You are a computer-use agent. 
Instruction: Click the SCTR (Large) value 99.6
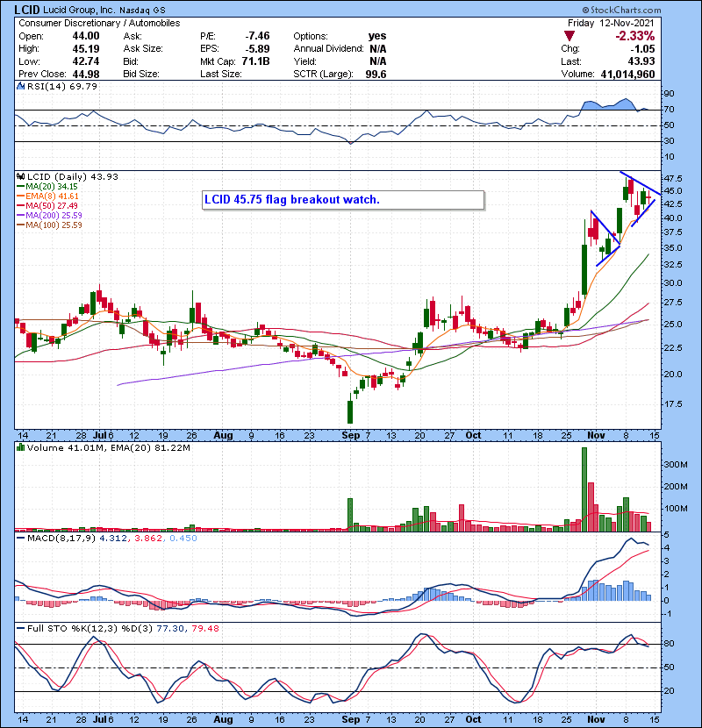(376, 74)
